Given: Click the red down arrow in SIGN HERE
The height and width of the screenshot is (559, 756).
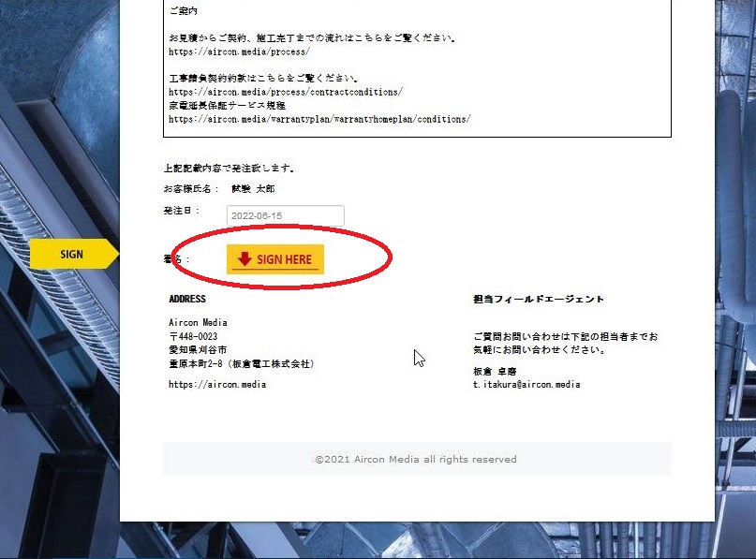Looking at the screenshot, I should (244, 259).
